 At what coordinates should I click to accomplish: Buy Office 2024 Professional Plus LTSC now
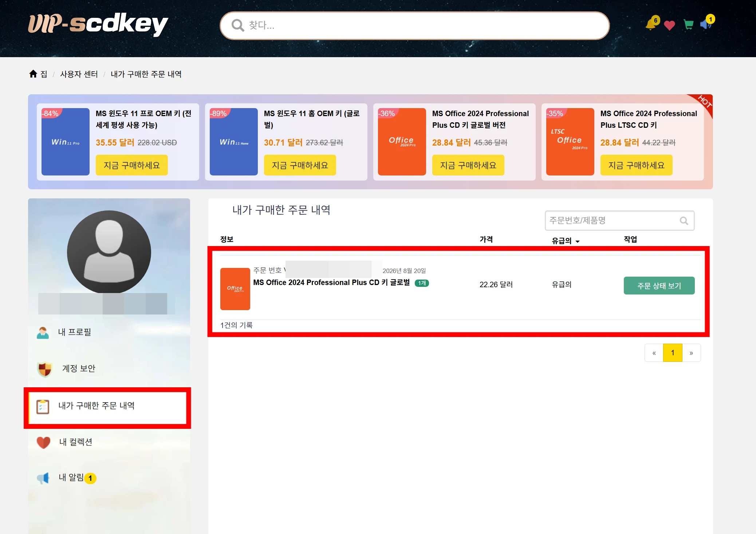point(637,165)
